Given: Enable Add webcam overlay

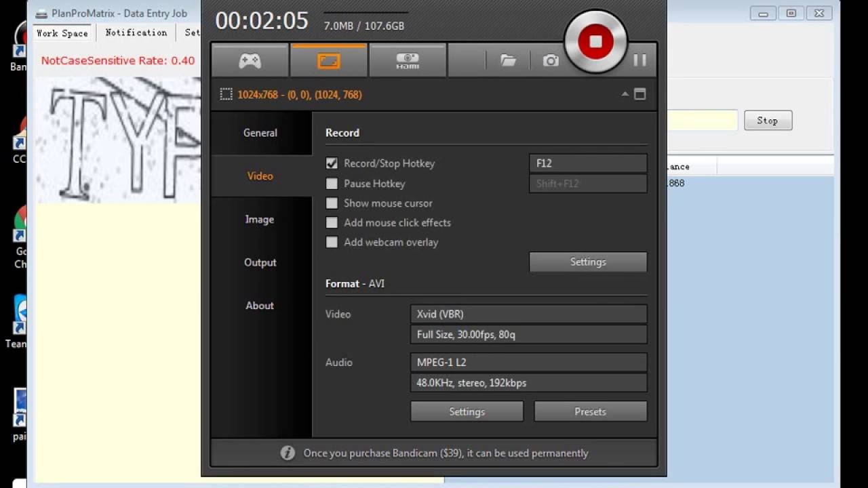Looking at the screenshot, I should [332, 242].
